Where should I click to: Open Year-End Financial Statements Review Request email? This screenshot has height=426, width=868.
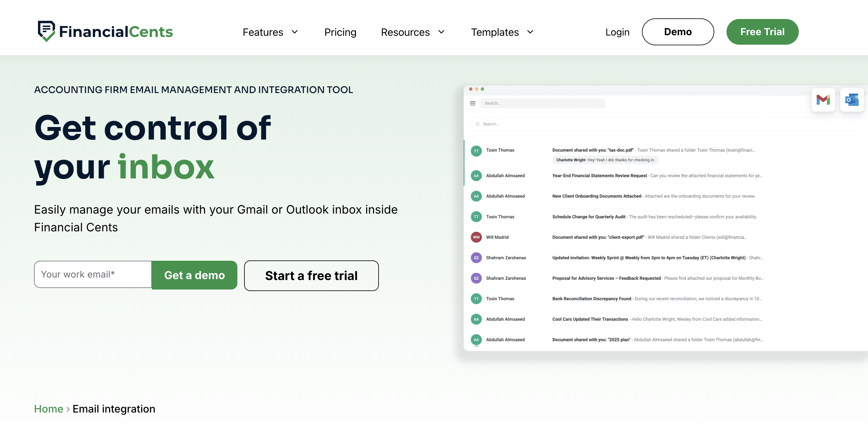(x=599, y=176)
